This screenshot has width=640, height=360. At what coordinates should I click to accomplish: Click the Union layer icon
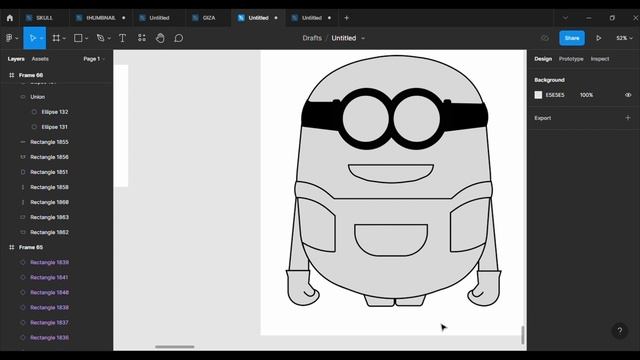(x=23, y=97)
